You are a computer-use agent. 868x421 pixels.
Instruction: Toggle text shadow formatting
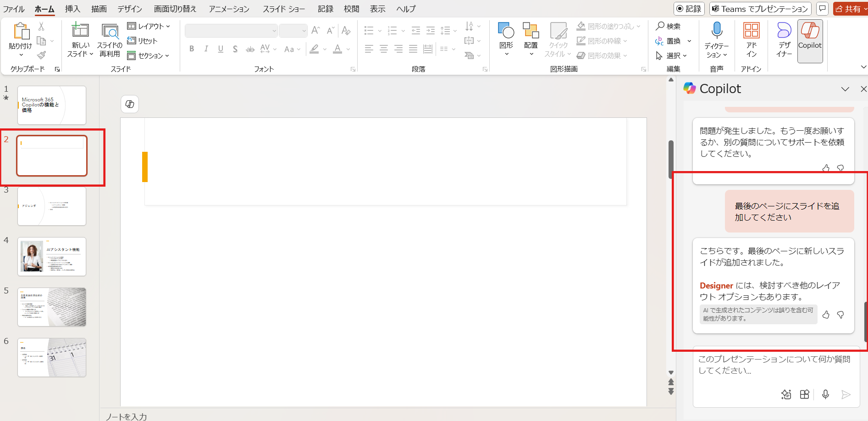235,49
